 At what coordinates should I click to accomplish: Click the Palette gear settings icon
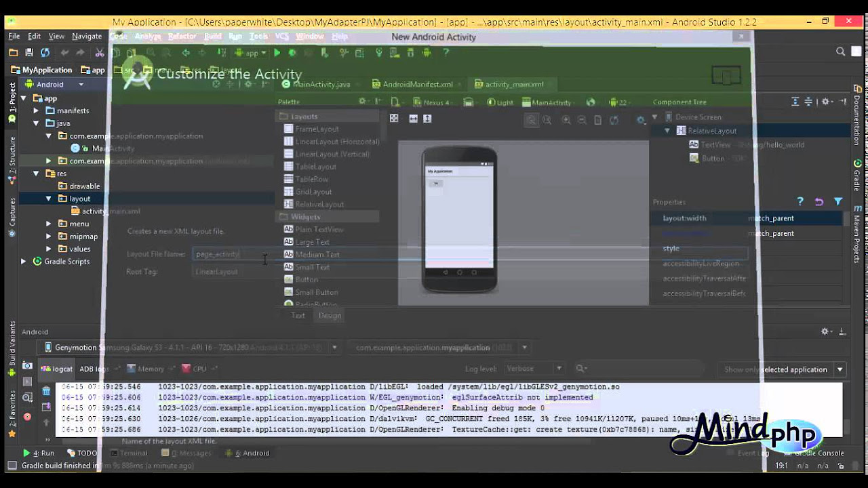point(363,102)
